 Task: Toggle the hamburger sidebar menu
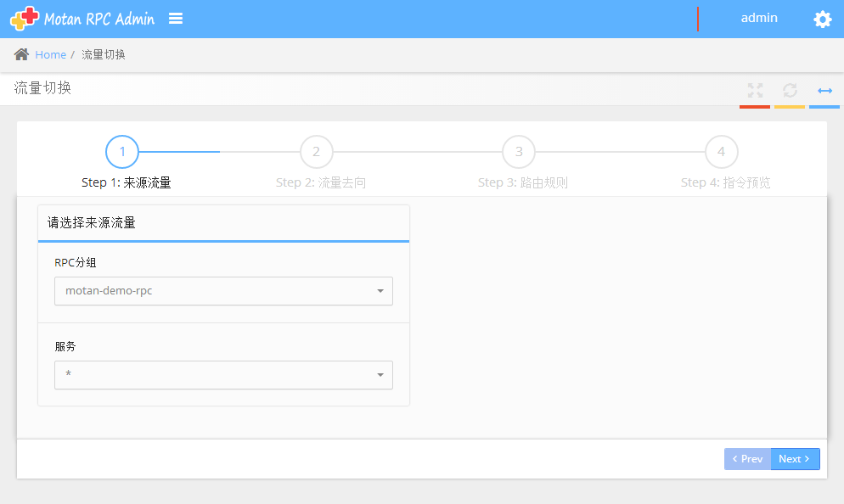click(176, 19)
